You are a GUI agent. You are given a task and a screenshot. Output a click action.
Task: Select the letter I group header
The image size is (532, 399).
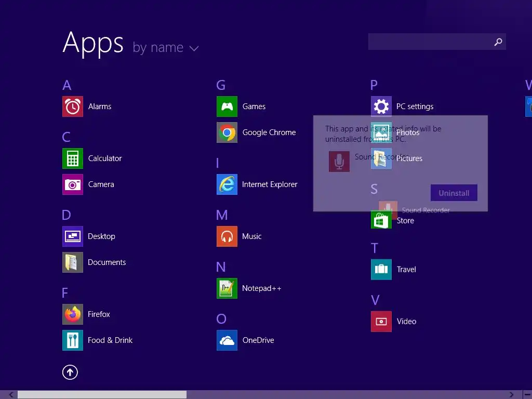coord(218,163)
